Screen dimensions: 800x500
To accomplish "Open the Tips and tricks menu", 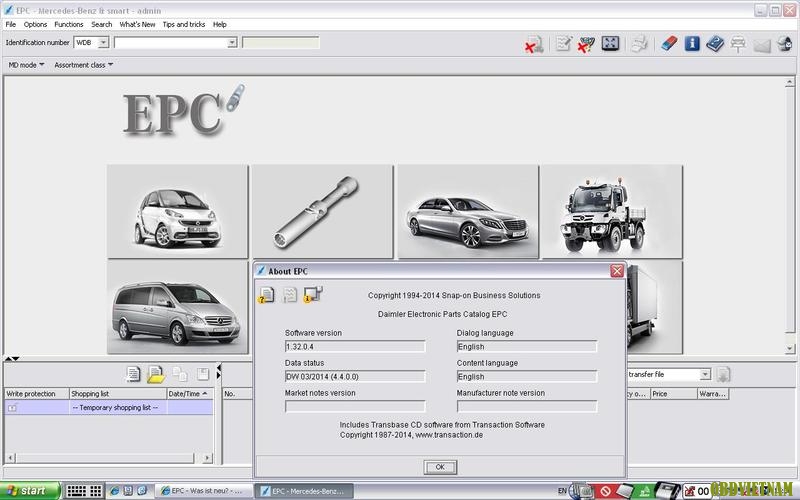I will [x=184, y=24].
